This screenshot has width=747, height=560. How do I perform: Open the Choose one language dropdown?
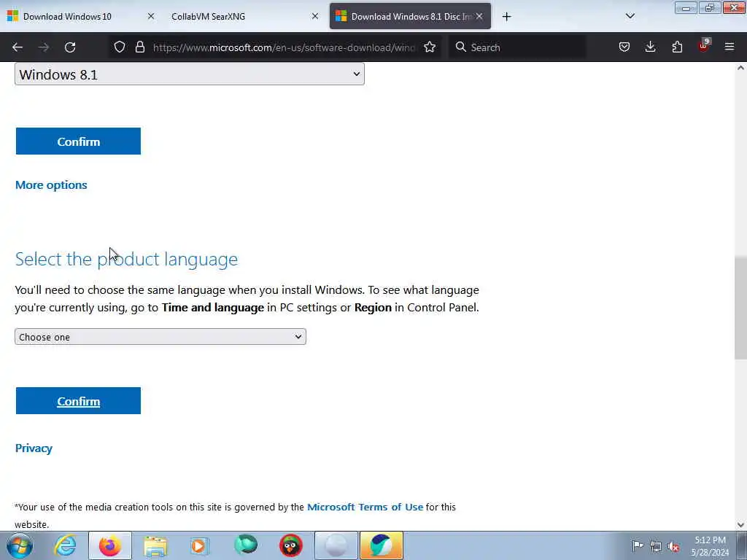[x=160, y=337]
